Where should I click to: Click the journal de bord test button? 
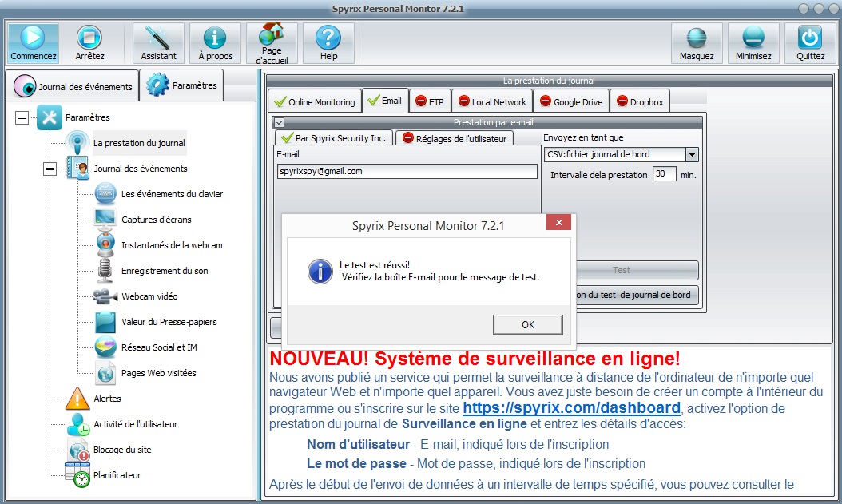pyautogui.click(x=637, y=295)
